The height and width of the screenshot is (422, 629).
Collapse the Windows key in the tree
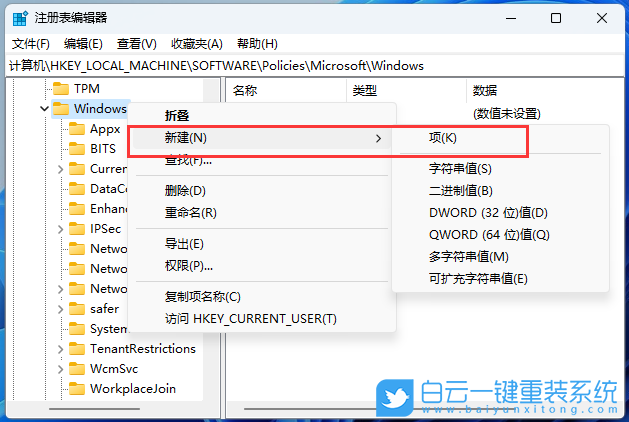[x=45, y=109]
